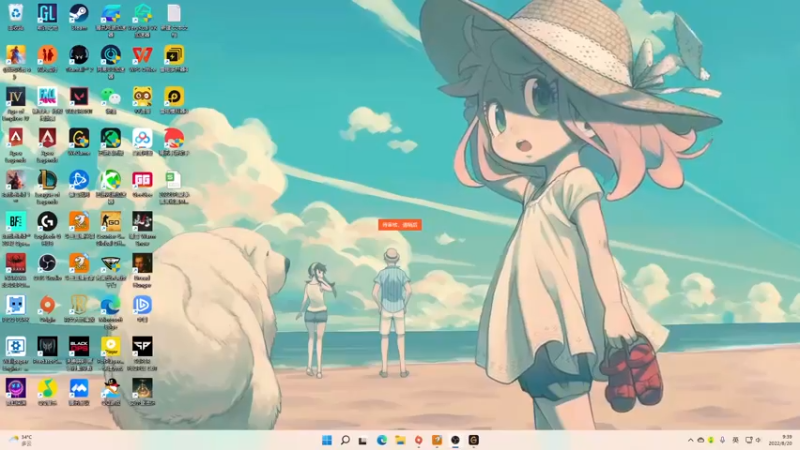
Task: Open Microsoft Edge desktop shortcut
Action: (111, 305)
